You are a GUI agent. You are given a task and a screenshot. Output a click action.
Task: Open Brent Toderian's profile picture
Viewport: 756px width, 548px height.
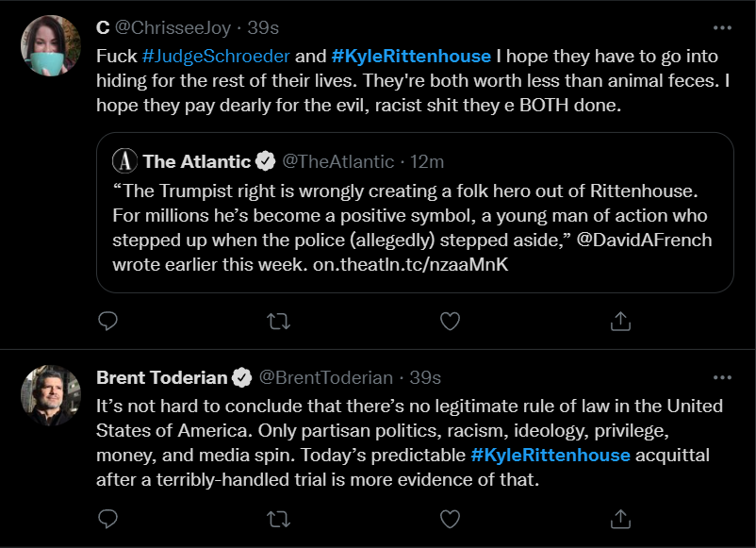tap(50, 394)
